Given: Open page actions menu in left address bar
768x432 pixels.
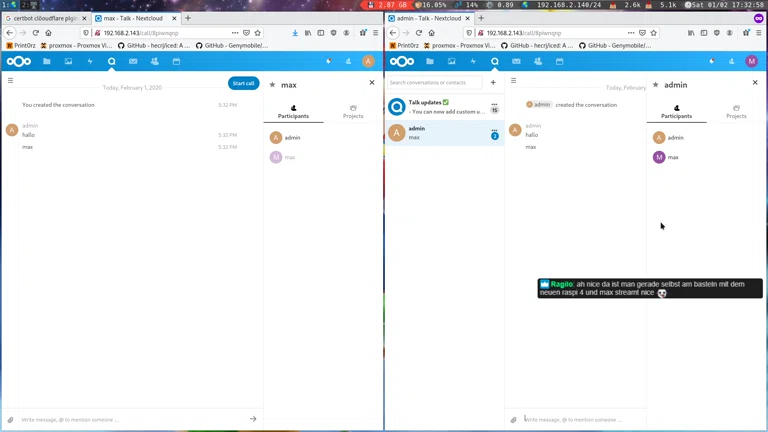Looking at the screenshot, I should pyautogui.click(x=235, y=33).
